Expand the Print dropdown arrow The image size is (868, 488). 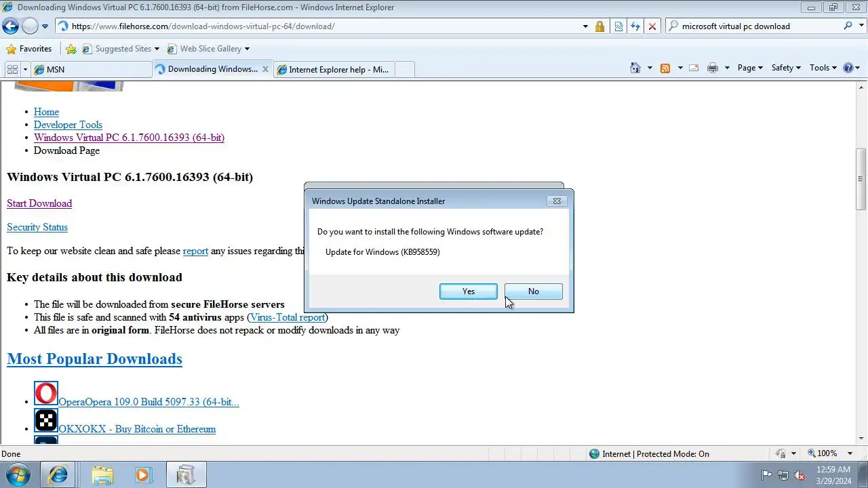tap(727, 68)
